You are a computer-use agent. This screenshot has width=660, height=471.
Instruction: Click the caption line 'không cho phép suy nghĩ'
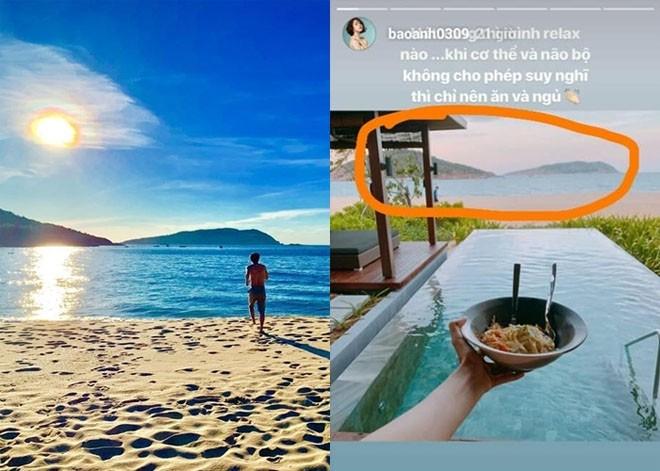tap(495, 76)
